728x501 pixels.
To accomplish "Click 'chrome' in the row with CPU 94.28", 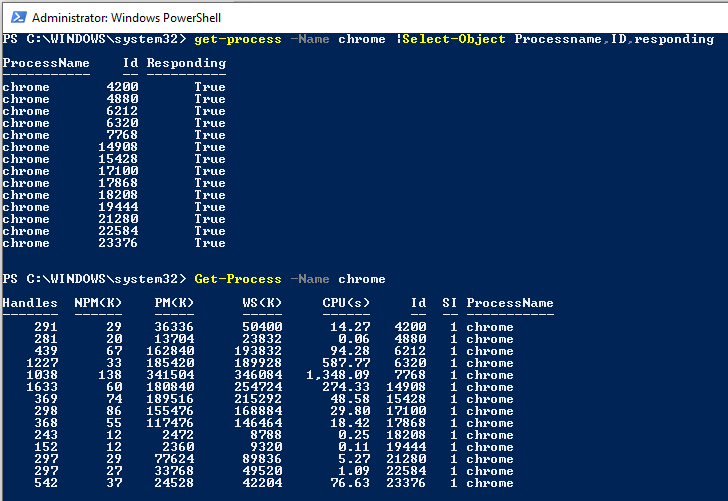I will point(490,351).
